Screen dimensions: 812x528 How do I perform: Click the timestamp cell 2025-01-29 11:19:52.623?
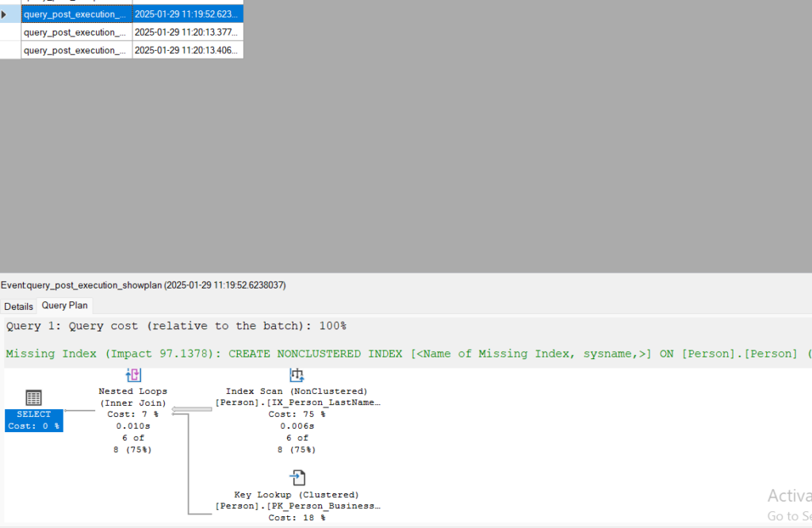(x=187, y=14)
